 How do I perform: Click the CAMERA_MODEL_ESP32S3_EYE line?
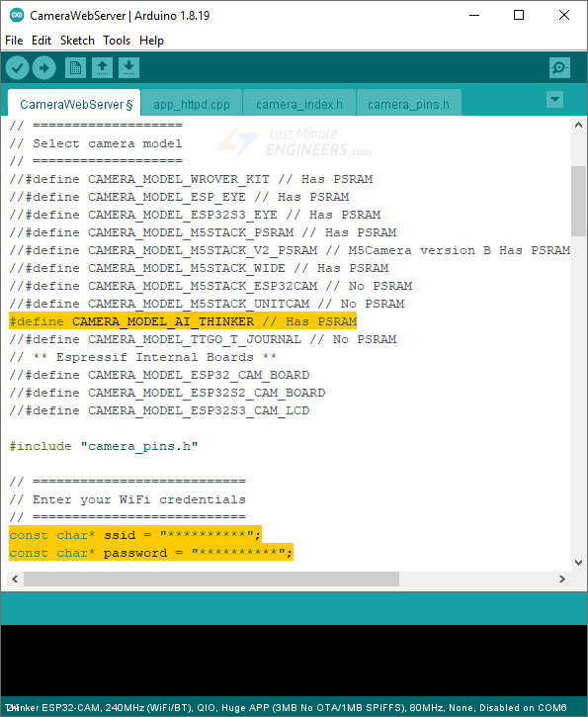point(195,215)
